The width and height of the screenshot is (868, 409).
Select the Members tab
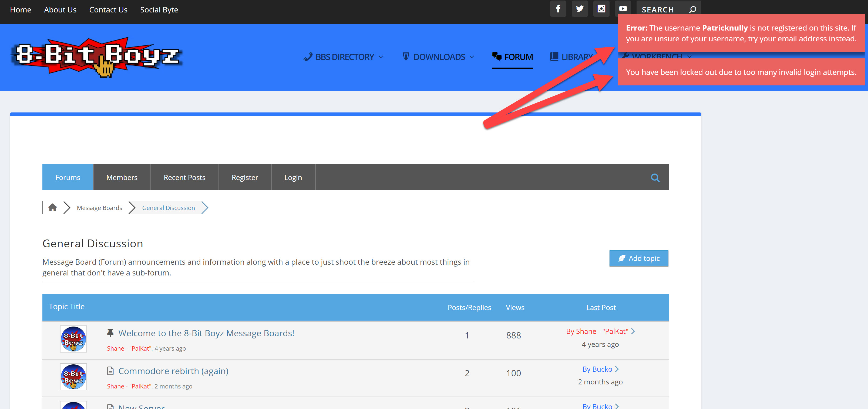click(x=122, y=177)
